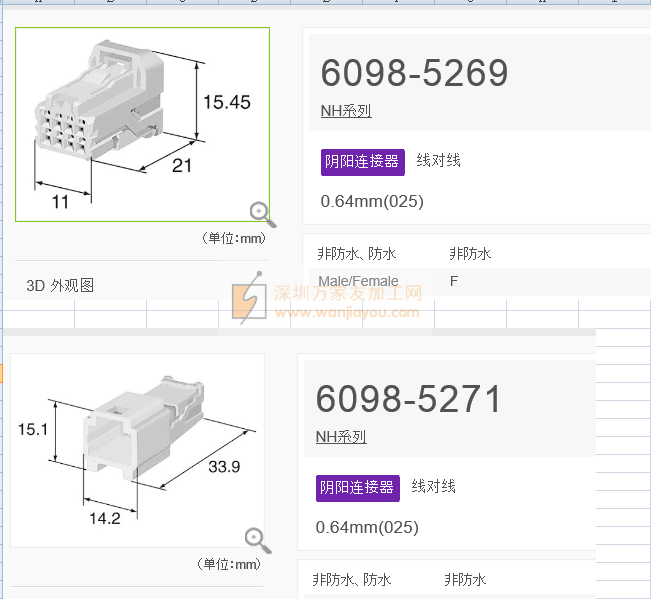Open the NH系列 link under 6098-5269
The width and height of the screenshot is (651, 599).
click(x=346, y=111)
